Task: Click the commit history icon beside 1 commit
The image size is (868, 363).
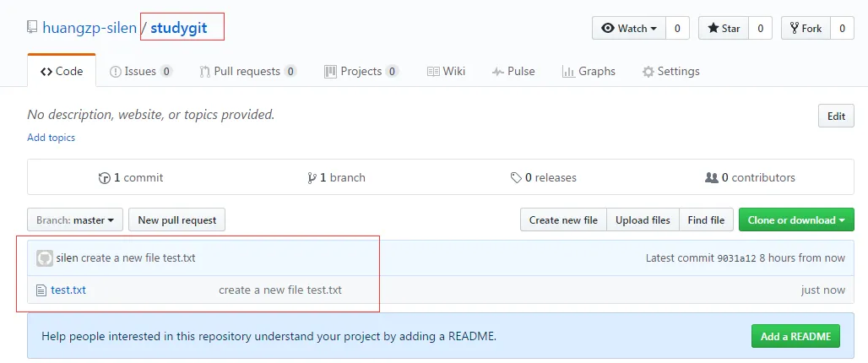Action: point(105,178)
